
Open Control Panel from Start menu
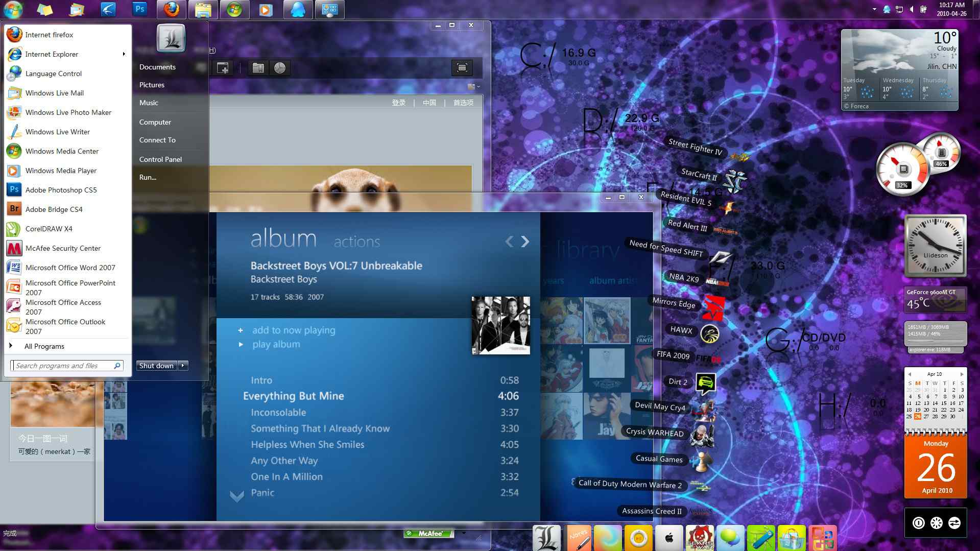(x=160, y=159)
